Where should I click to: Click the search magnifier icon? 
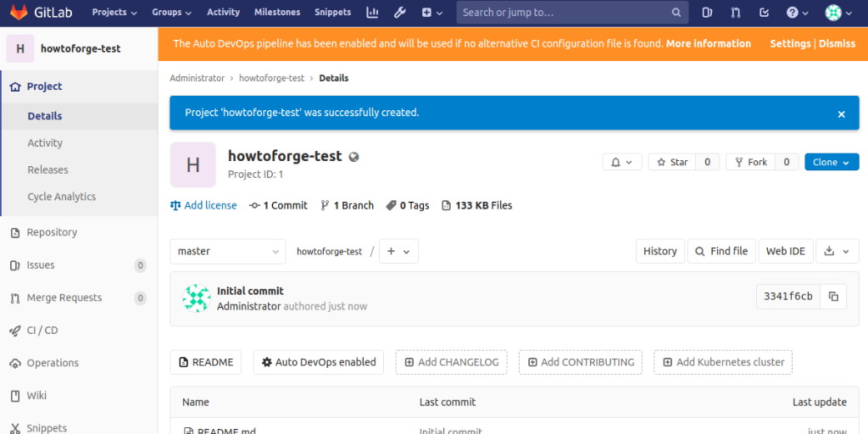(x=676, y=12)
